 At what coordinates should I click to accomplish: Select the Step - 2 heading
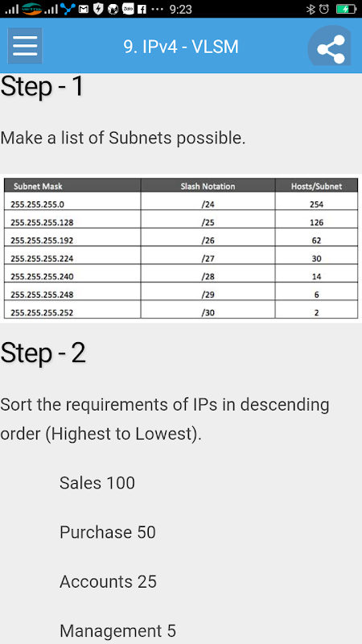point(43,353)
